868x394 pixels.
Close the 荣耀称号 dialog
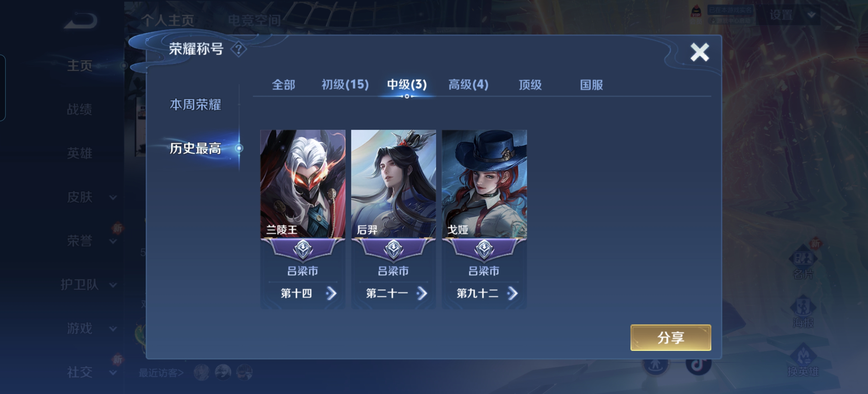(700, 52)
